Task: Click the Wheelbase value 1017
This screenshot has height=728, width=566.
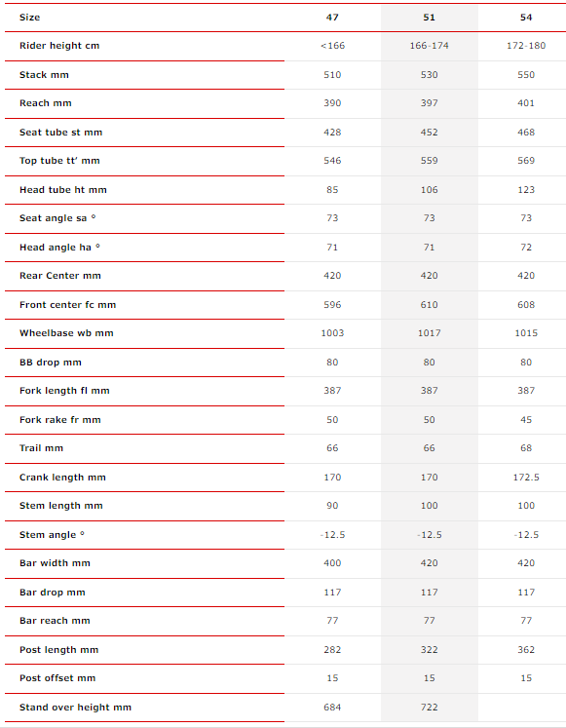Action: click(x=430, y=333)
